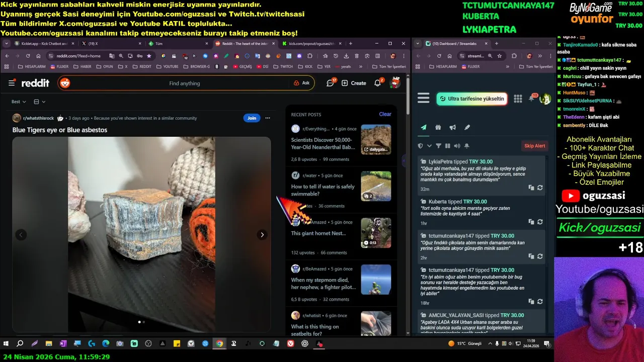Open the 15°C Güneşli weather widget
The image size is (644, 362).
(x=465, y=343)
